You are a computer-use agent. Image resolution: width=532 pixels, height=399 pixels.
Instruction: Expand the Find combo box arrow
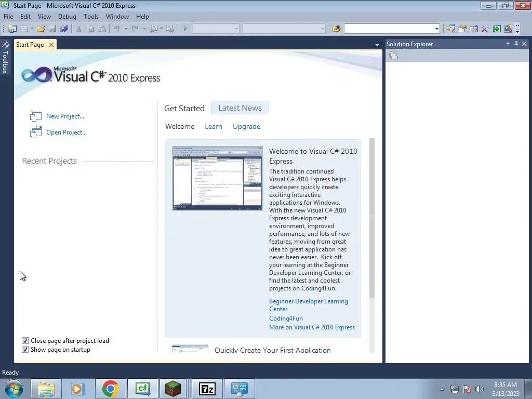pos(436,29)
